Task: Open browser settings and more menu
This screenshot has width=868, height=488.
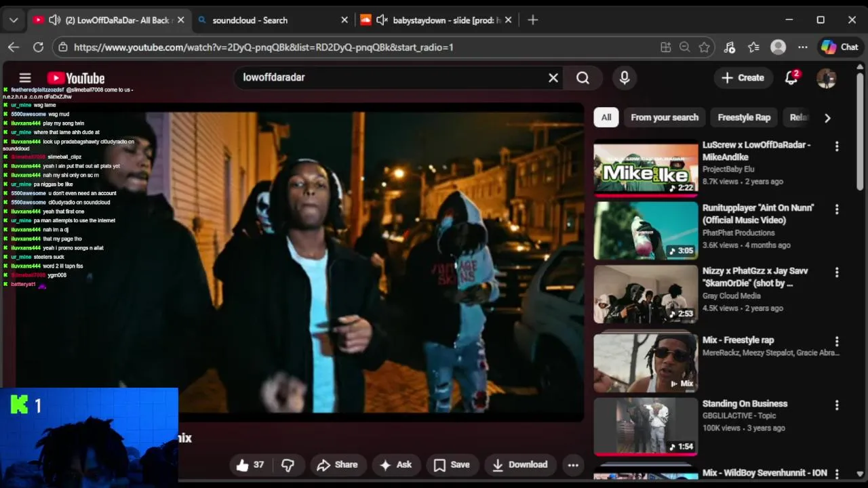Action: [x=803, y=47]
